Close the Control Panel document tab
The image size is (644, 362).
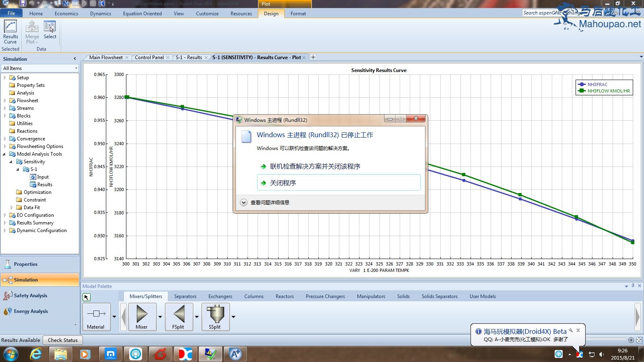tap(168, 58)
